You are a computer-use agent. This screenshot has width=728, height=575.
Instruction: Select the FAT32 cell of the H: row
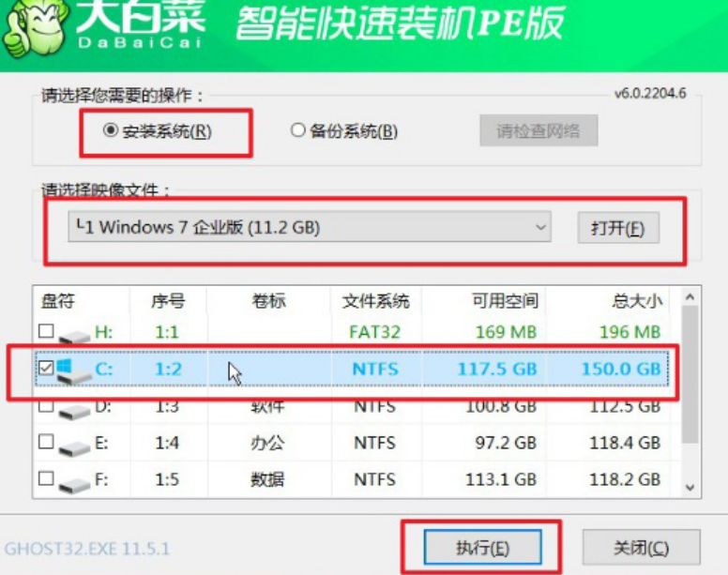374,332
